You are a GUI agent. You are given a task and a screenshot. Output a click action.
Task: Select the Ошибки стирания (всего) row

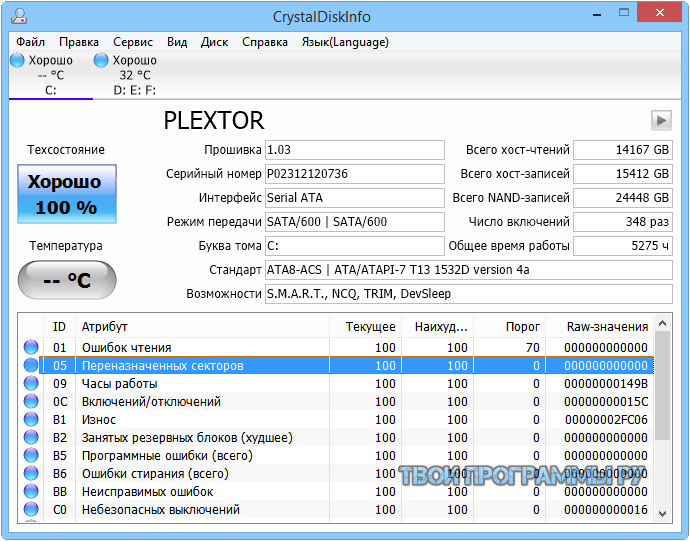click(336, 474)
